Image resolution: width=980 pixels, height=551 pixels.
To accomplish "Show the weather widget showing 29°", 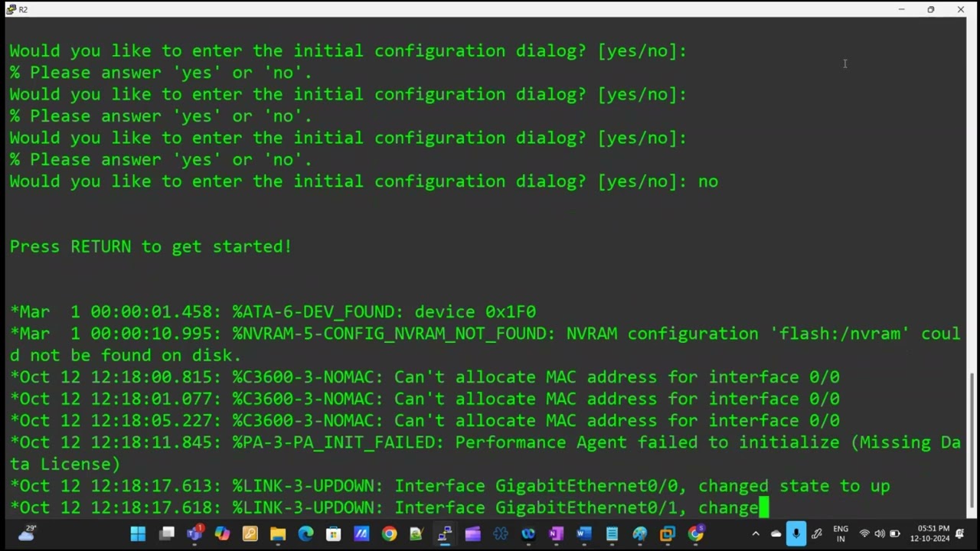I will click(x=26, y=534).
